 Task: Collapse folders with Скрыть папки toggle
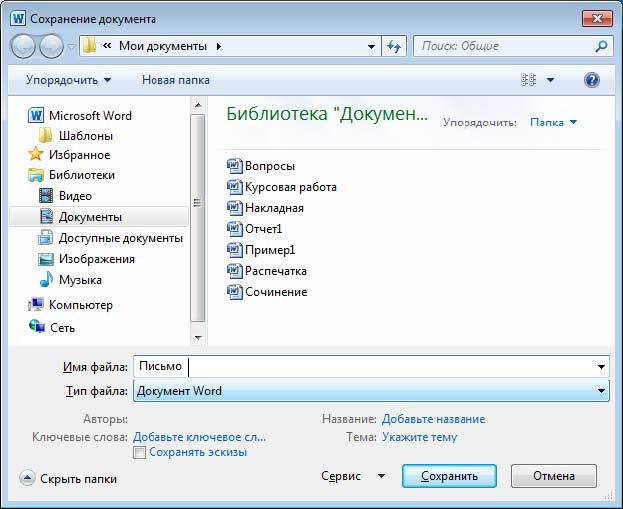click(68, 478)
